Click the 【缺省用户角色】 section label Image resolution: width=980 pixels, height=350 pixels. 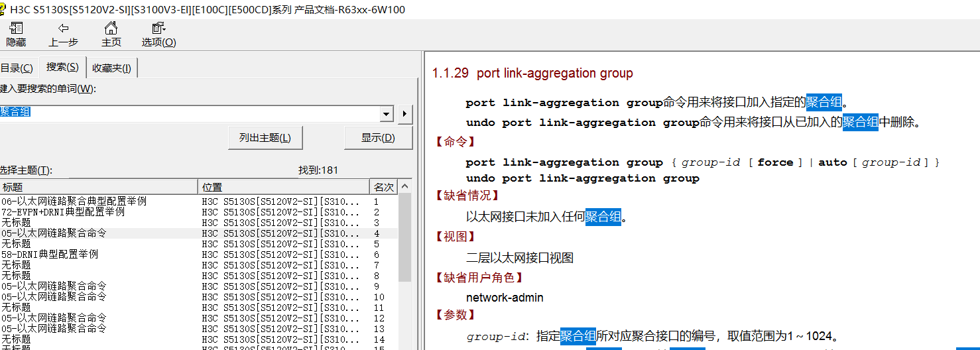(x=479, y=278)
